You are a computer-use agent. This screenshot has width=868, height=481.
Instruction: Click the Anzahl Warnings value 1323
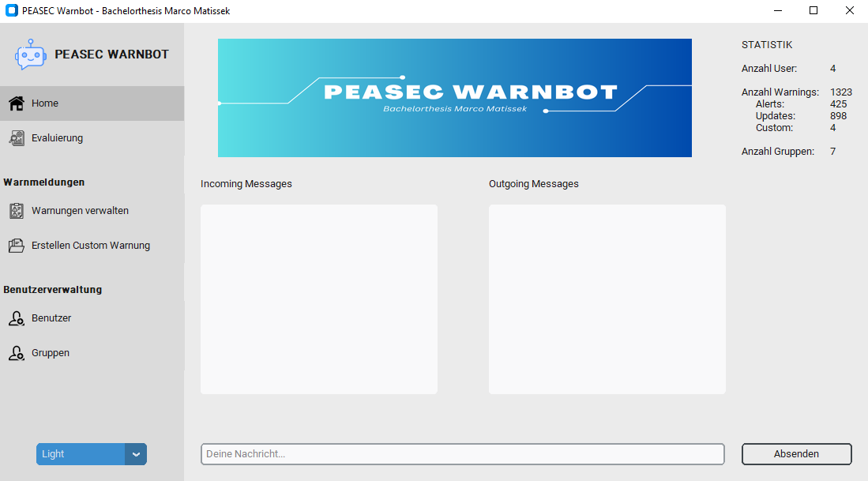(x=841, y=92)
